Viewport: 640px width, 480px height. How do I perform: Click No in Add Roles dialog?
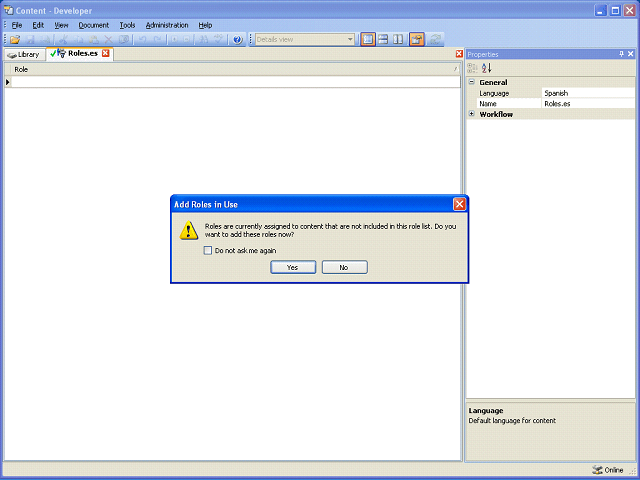click(x=344, y=267)
